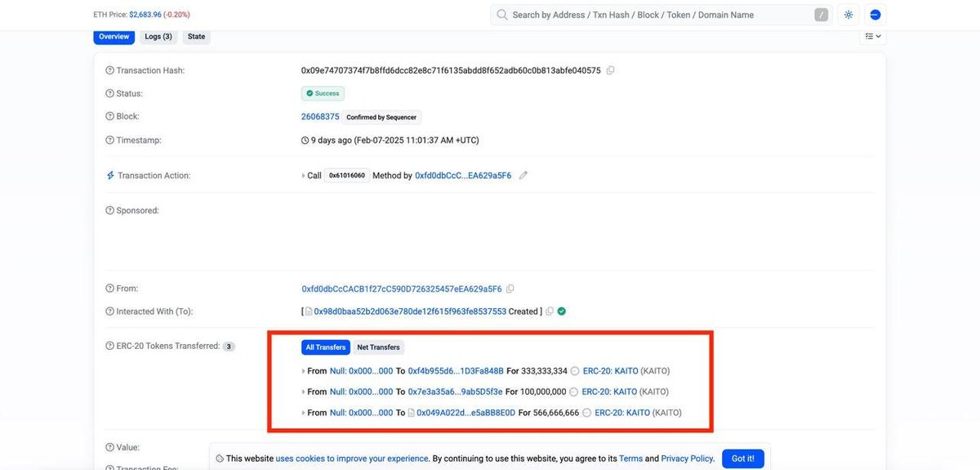The height and width of the screenshot is (470, 980).
Task: Open the list view dropdown near tabs
Action: (x=873, y=37)
